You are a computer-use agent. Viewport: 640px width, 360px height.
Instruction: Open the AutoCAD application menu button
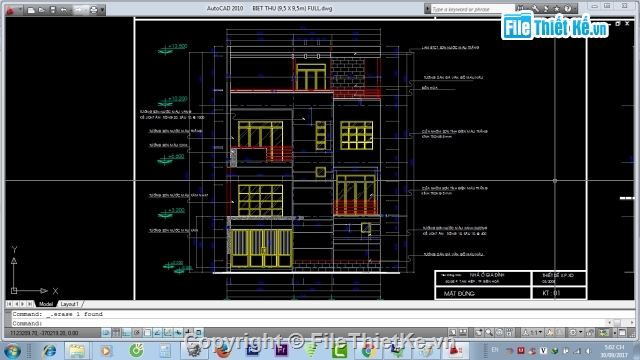coord(10,10)
